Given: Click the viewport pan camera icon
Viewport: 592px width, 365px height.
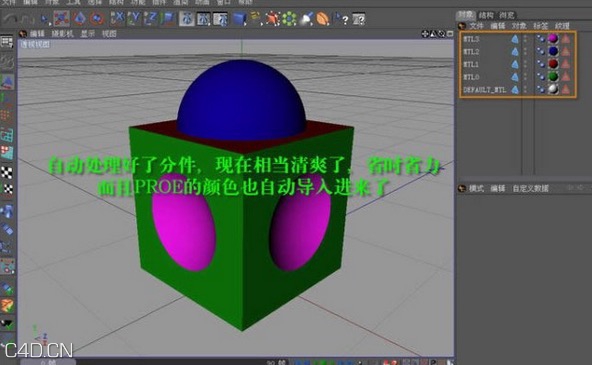Looking at the screenshot, I should tap(425, 34).
